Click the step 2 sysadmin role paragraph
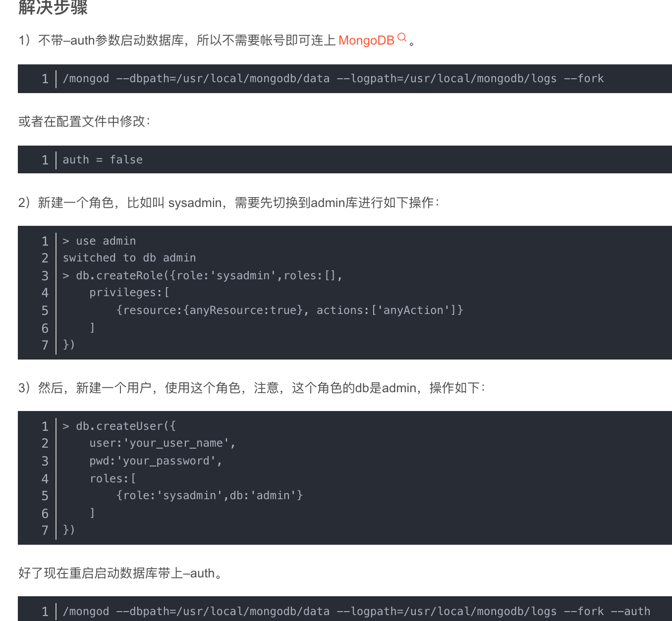The image size is (672, 621). 228,203
